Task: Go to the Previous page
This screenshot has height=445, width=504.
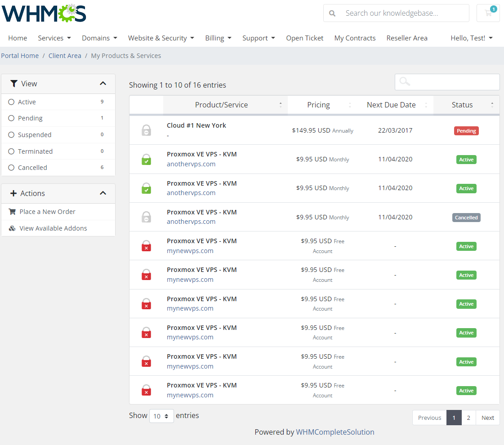Action: [x=429, y=418]
